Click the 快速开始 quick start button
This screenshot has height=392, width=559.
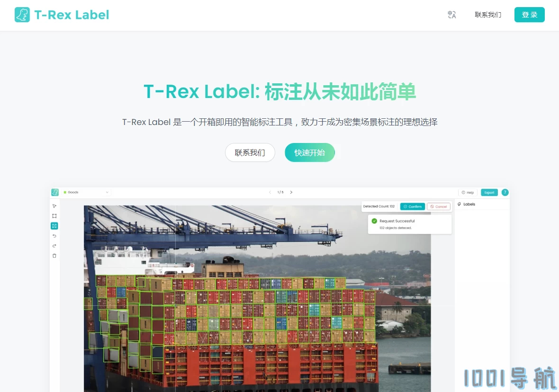[x=310, y=152]
